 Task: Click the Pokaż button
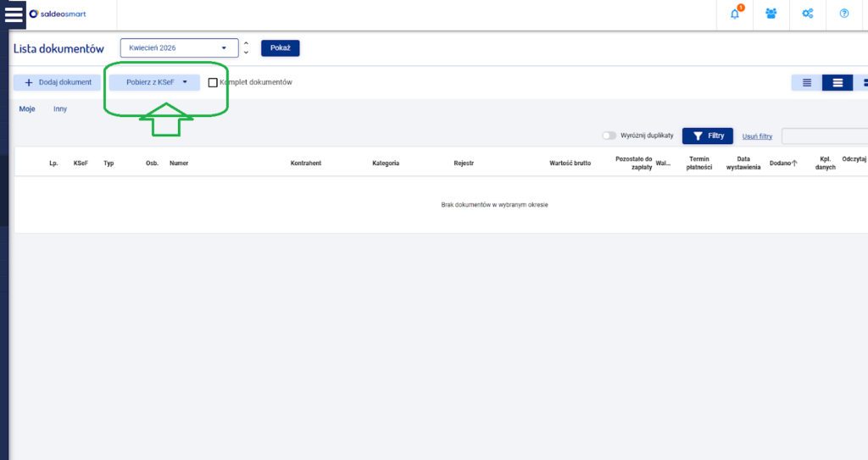(280, 48)
